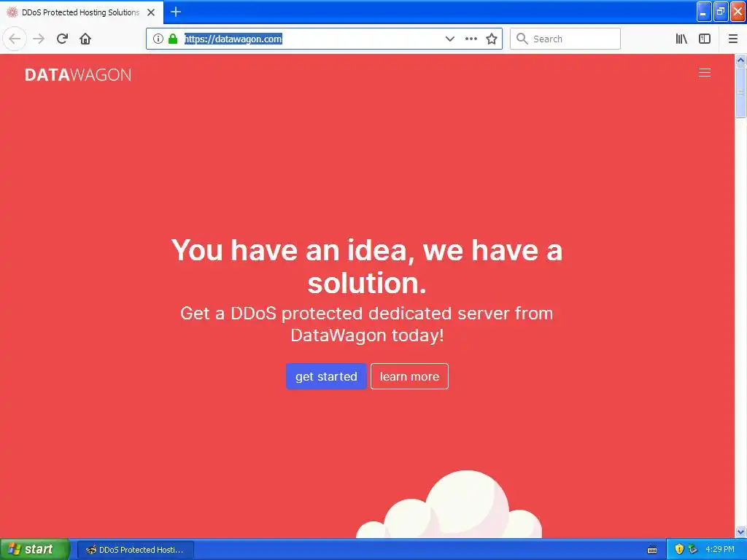Reload the current page
The width and height of the screenshot is (747, 560).
tap(62, 39)
